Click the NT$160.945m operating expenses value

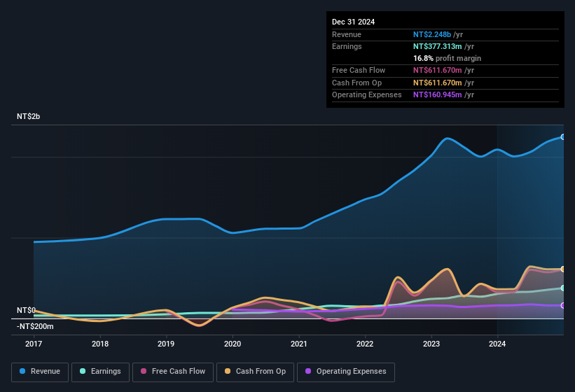[438, 95]
